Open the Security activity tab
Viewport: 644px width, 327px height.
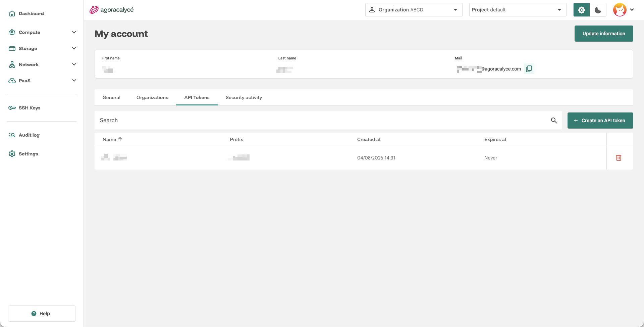(x=244, y=97)
